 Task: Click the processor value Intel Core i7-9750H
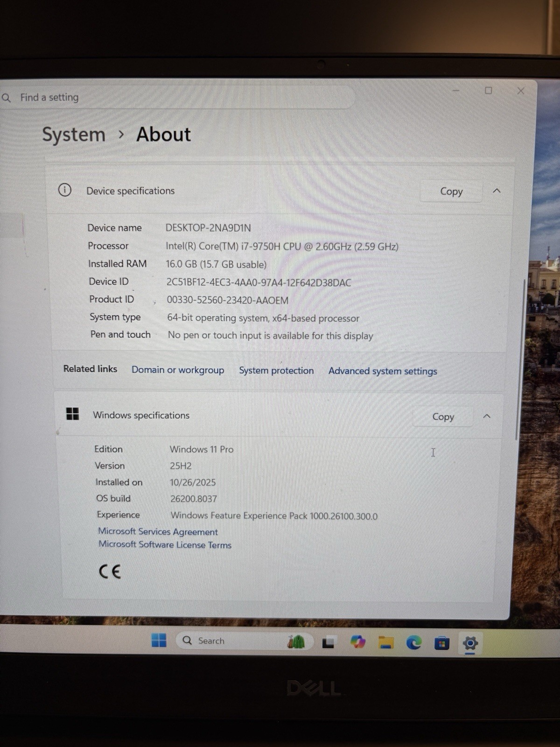pyautogui.click(x=282, y=246)
